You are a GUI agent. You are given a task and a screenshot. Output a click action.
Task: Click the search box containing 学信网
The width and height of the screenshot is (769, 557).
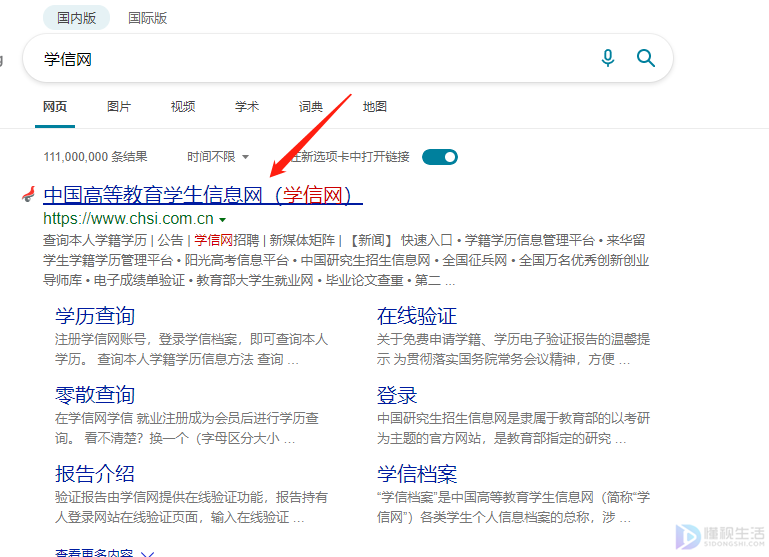click(x=348, y=58)
